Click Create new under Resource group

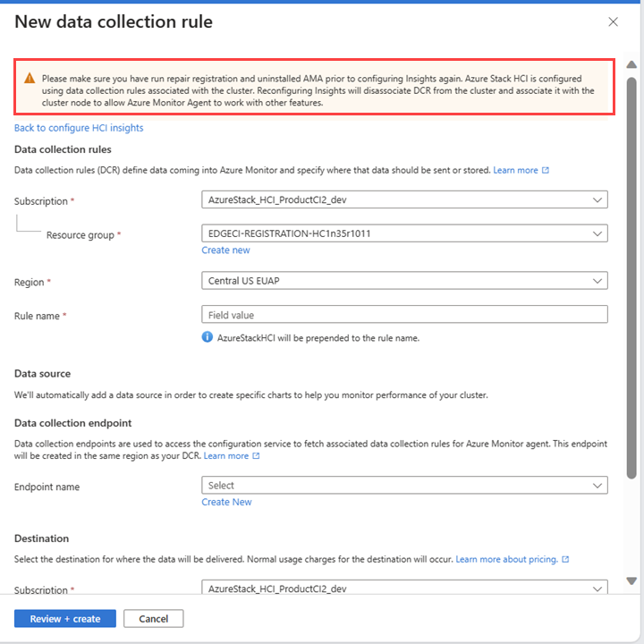(225, 250)
